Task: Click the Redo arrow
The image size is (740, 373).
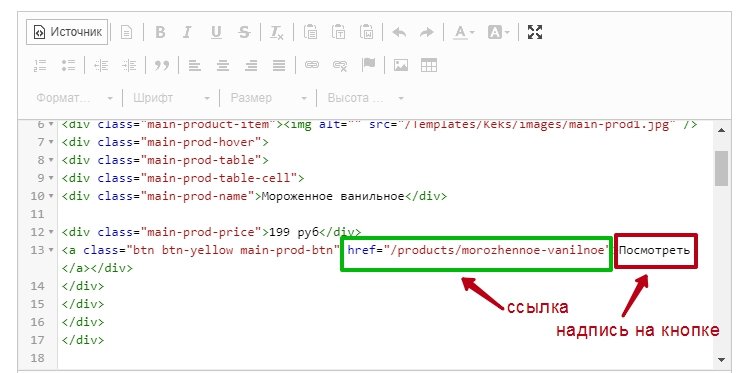Action: [427, 33]
